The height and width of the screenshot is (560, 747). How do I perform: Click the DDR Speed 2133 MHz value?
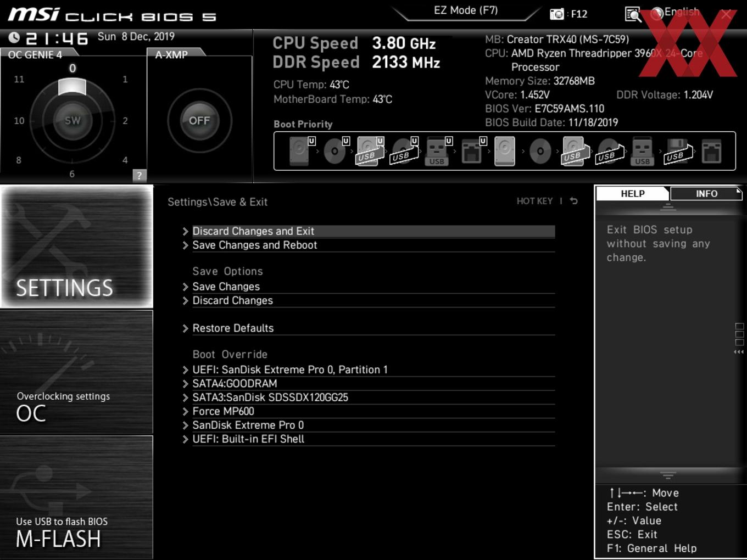406,62
